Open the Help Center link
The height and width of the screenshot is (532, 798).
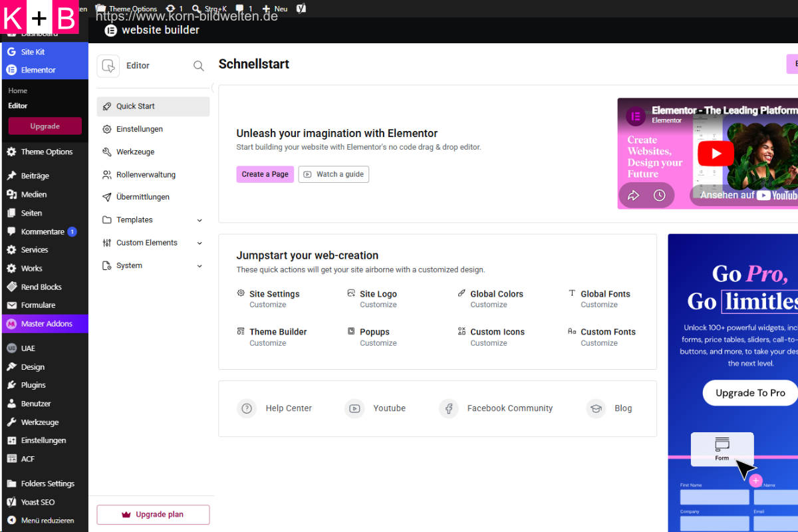click(275, 408)
